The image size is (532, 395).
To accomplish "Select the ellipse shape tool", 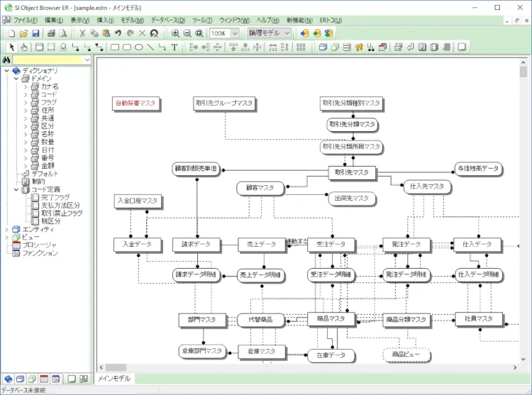I will tap(139, 48).
